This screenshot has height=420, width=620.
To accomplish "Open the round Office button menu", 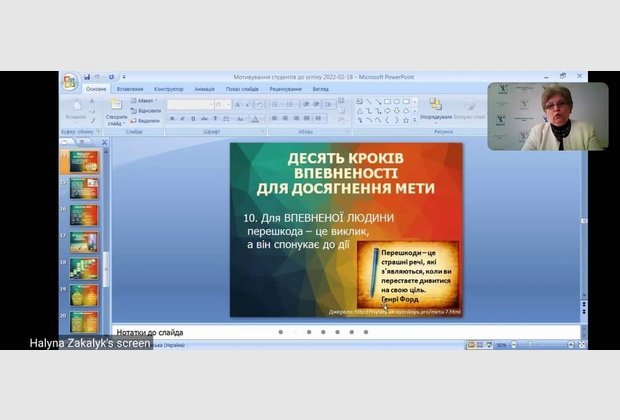I will click(x=70, y=82).
